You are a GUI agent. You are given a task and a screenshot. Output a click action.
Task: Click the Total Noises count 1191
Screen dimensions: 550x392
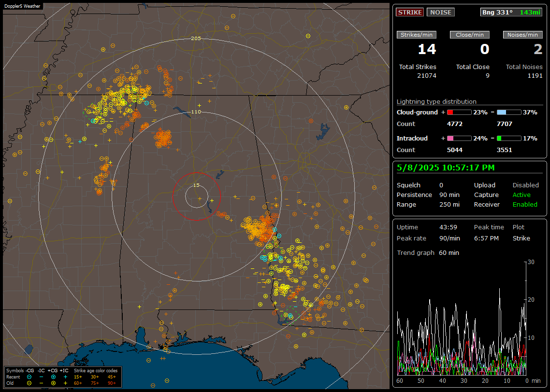535,76
